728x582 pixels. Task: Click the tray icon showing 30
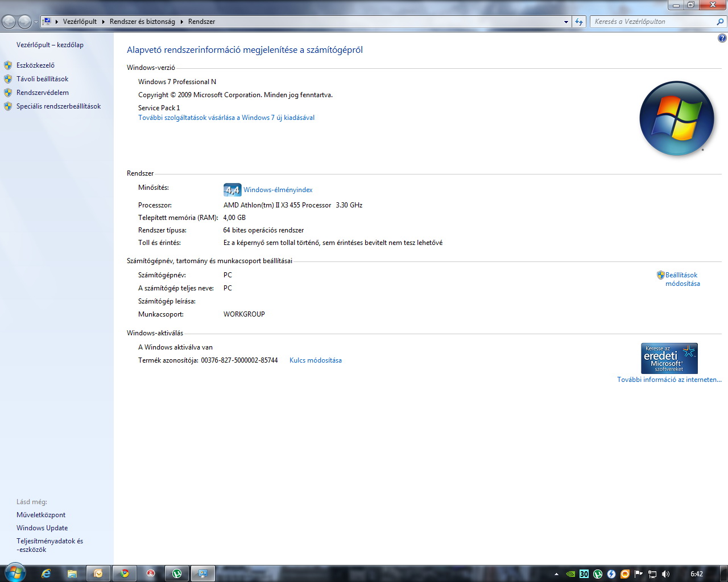(x=584, y=574)
